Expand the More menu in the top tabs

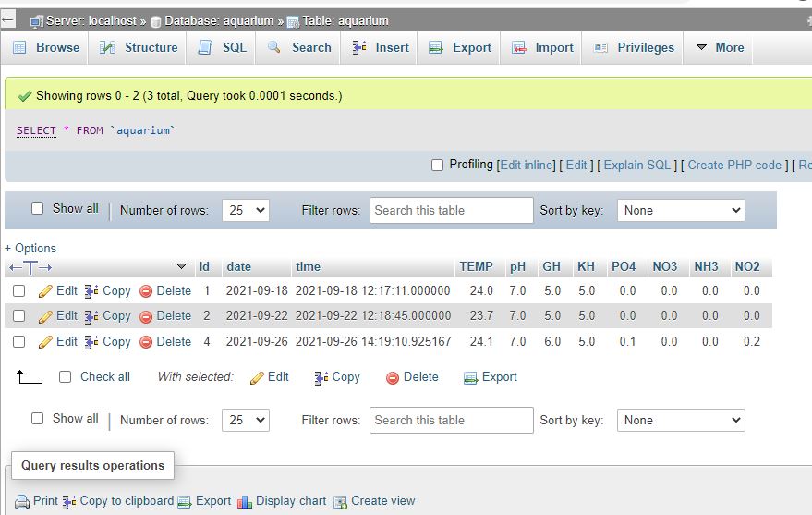[719, 47]
